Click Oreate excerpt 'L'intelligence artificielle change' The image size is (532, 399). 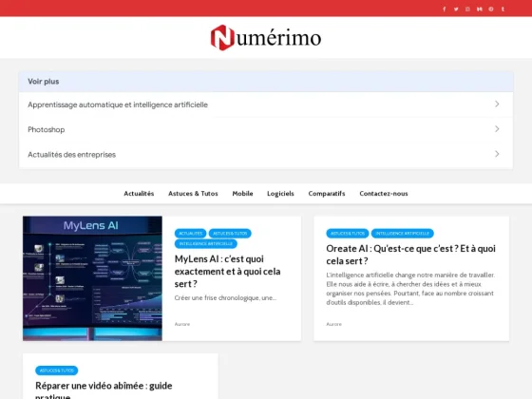[410, 289]
